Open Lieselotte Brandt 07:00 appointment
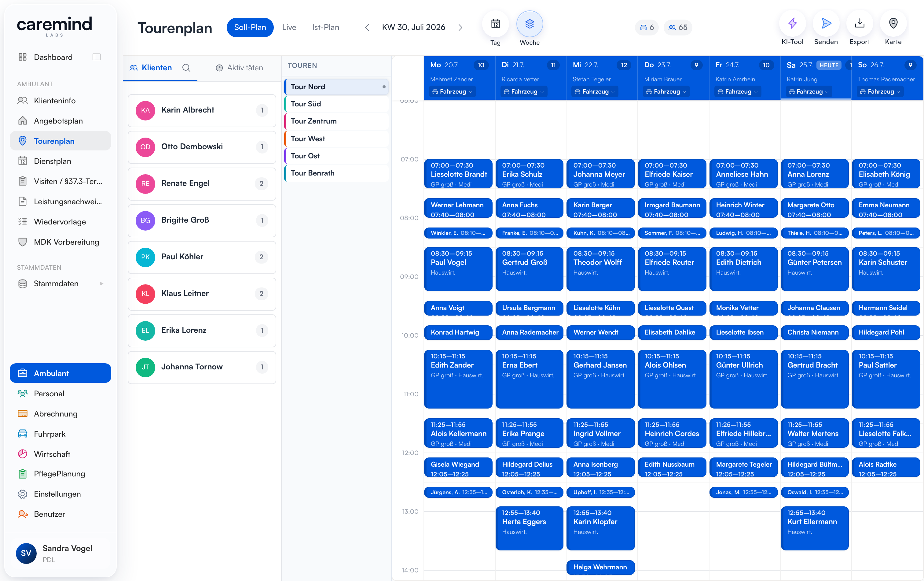 458,174
